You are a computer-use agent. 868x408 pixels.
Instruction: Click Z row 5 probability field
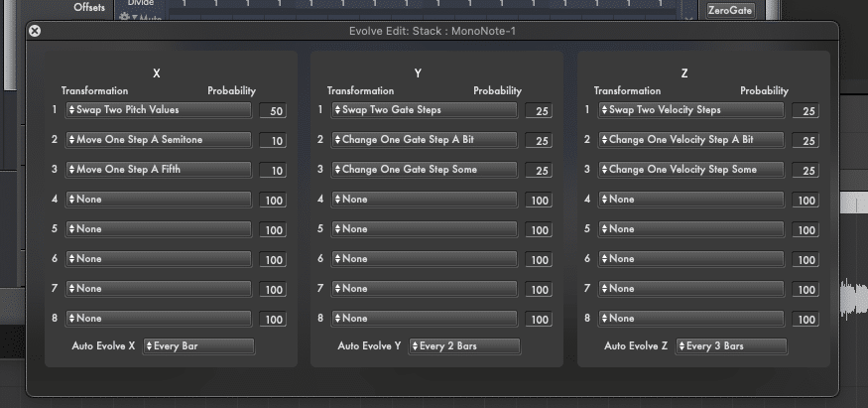pyautogui.click(x=806, y=230)
